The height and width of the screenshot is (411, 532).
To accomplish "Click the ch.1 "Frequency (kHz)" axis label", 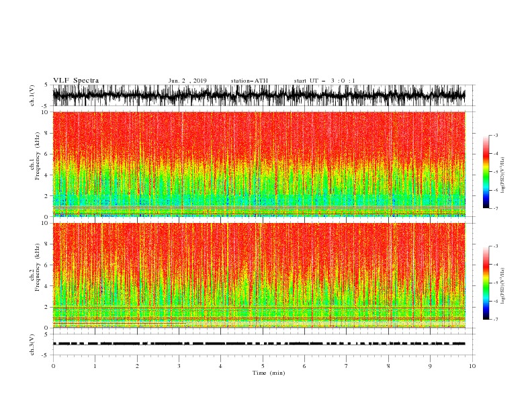I will click(x=38, y=156).
